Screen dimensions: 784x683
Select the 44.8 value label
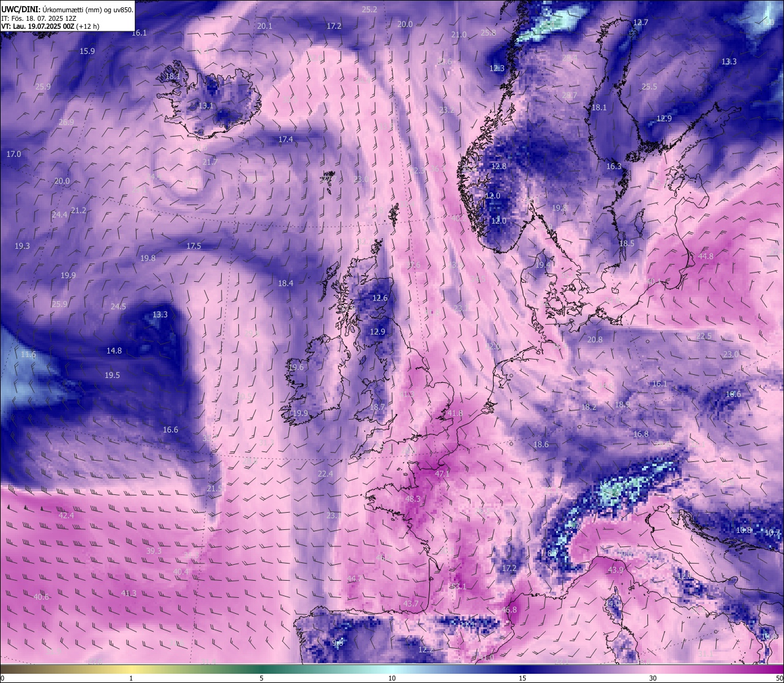coord(706,257)
